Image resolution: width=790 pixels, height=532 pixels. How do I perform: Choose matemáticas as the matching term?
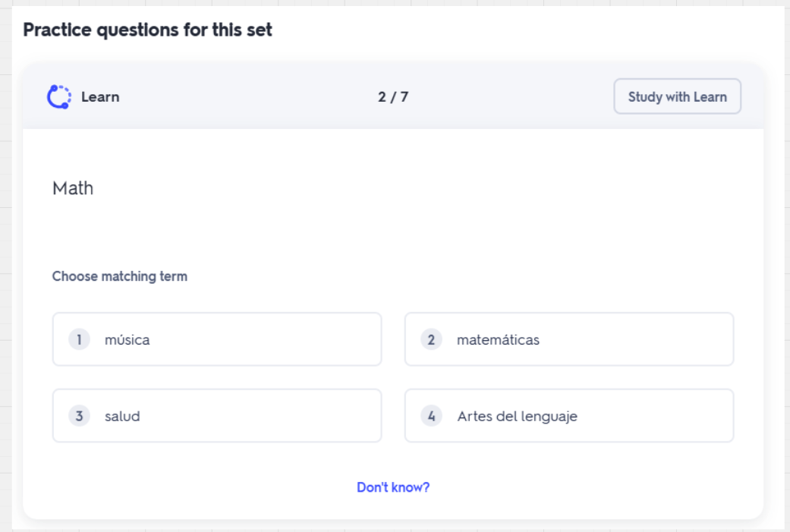(x=569, y=339)
